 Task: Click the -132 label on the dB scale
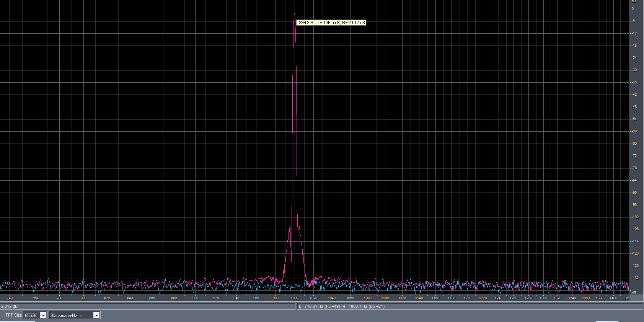click(635, 278)
